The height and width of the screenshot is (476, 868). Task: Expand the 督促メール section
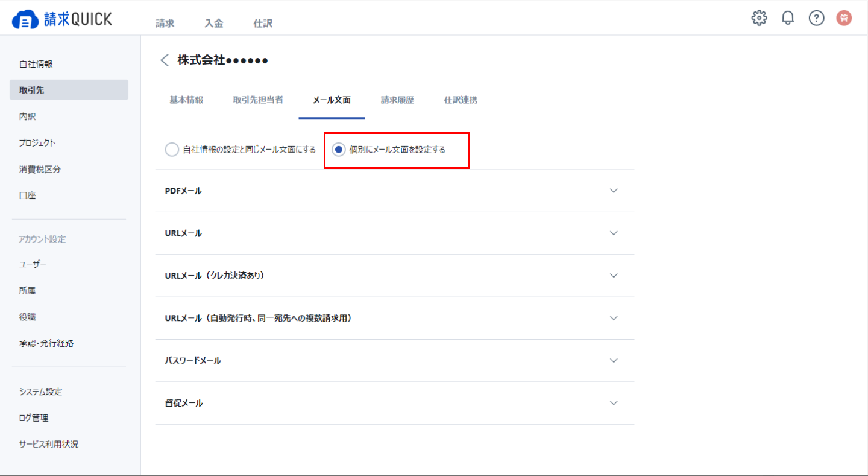click(x=395, y=403)
